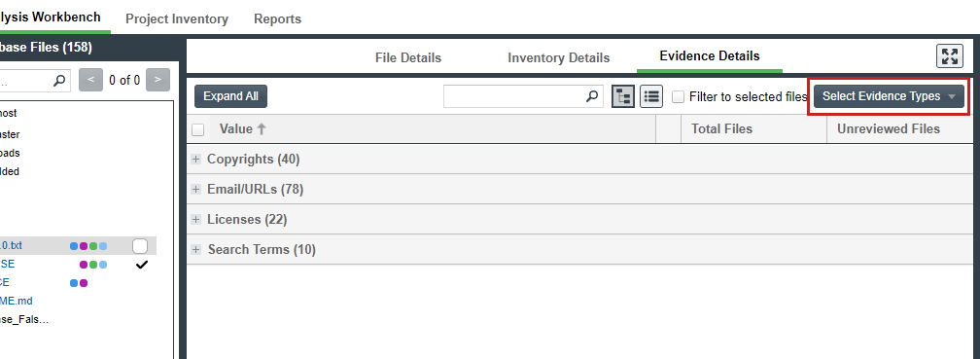Screen dimensions: 980x359
Task: Enable Filter to selected files checkbox
Action: tap(678, 96)
